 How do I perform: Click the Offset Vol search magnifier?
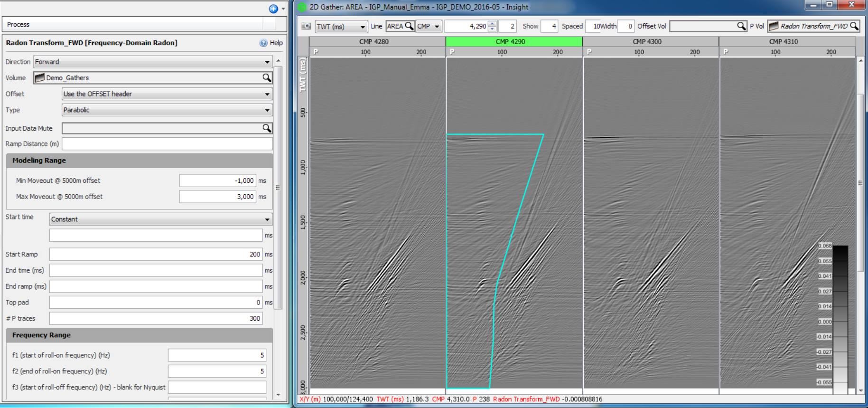741,26
